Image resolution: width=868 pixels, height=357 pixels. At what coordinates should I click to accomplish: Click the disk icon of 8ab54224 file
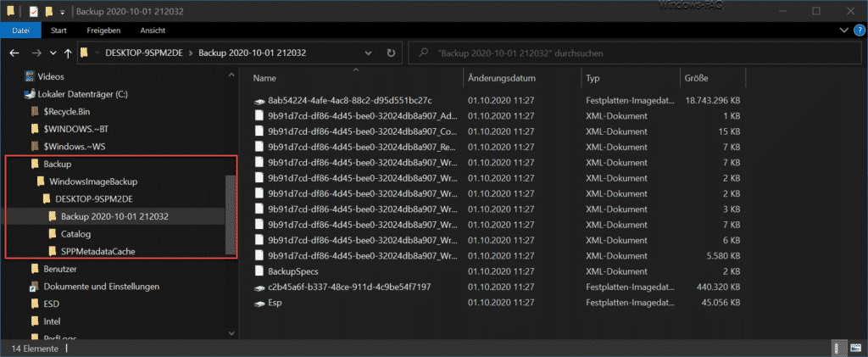click(x=259, y=101)
